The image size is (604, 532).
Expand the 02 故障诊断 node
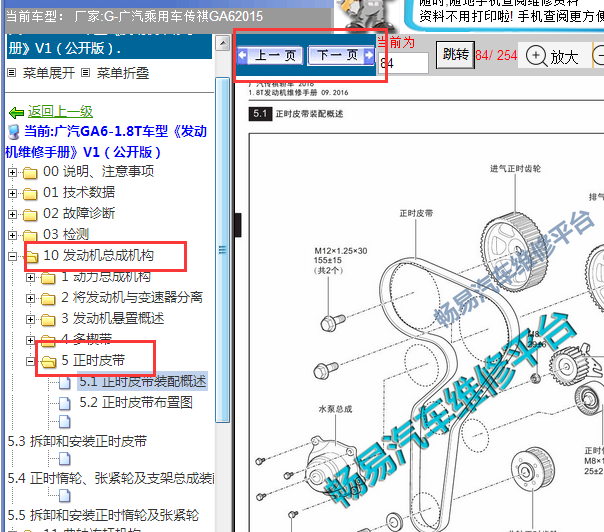coord(12,215)
